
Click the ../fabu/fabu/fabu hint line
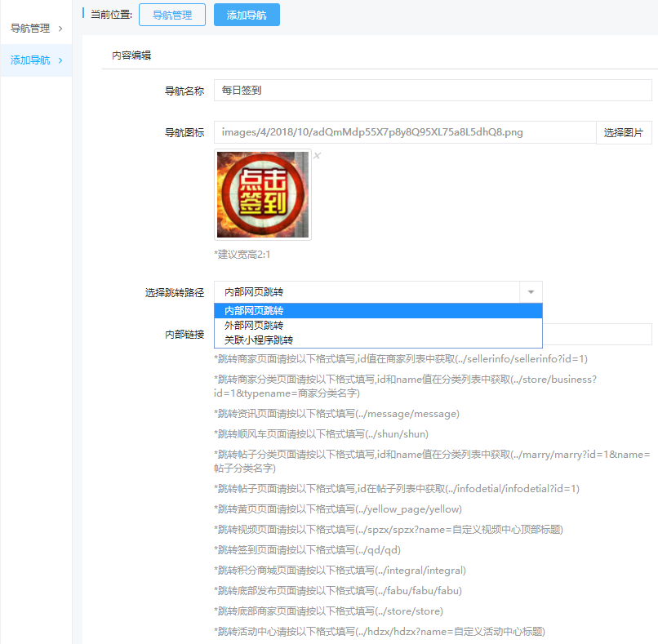338,591
